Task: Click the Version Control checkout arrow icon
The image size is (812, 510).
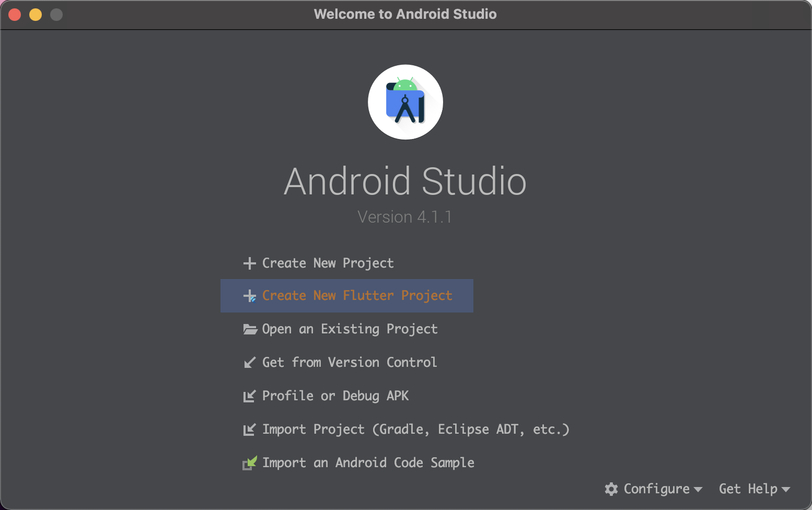Action: [x=250, y=363]
